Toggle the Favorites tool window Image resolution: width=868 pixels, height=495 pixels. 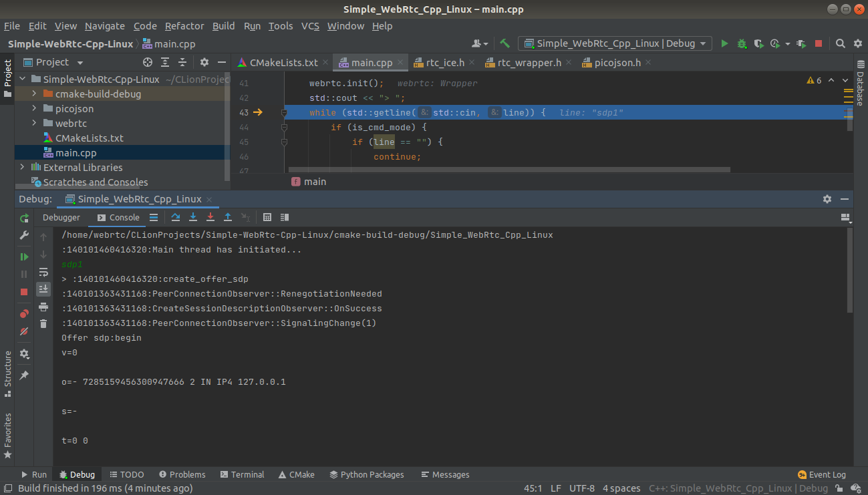[x=7, y=436]
